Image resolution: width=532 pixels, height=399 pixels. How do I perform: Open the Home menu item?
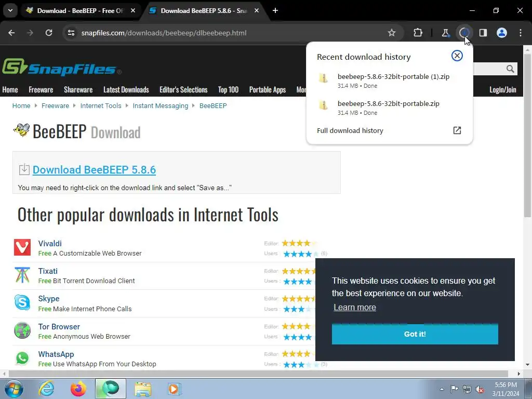[10, 89]
